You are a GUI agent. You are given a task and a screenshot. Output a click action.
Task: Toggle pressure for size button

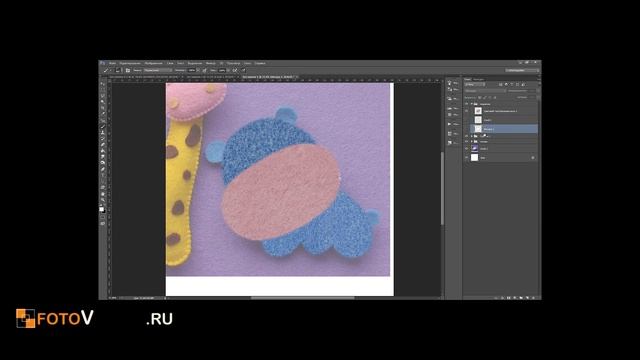(243, 70)
